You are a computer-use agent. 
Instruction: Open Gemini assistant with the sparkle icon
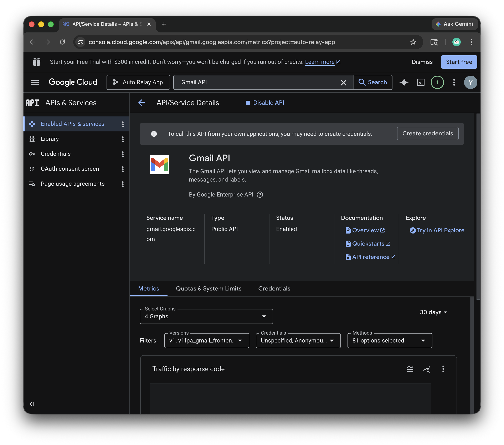click(x=404, y=82)
